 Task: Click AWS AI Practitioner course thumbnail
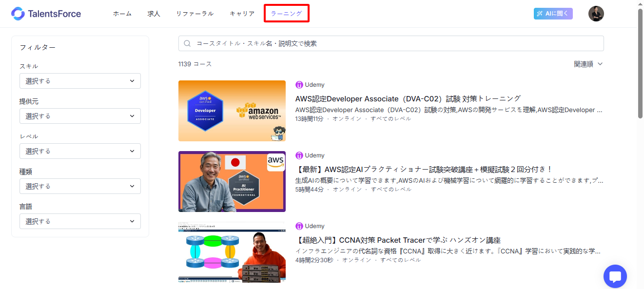pos(232,181)
